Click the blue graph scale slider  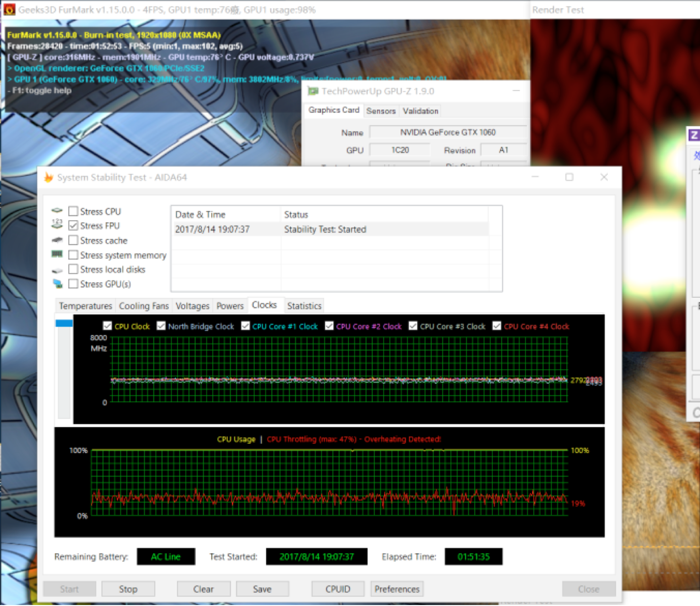[x=64, y=323]
